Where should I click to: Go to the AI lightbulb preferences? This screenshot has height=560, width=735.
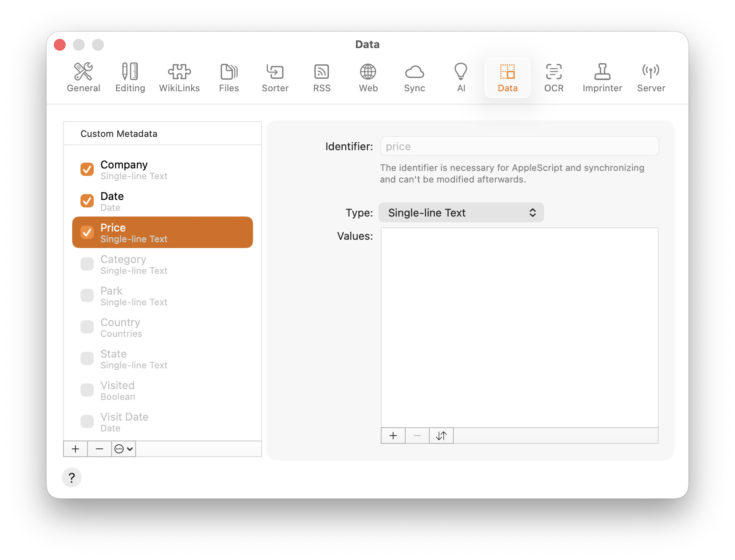[461, 78]
